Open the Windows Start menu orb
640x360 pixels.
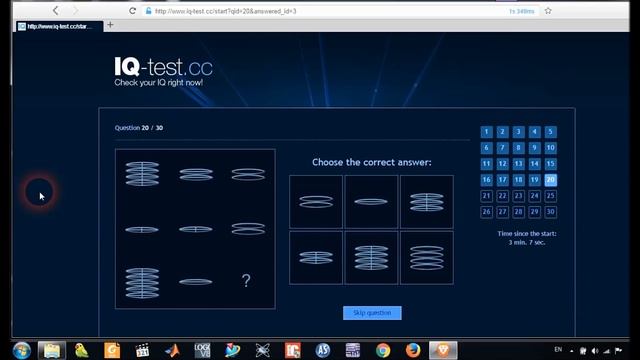(x=22, y=350)
